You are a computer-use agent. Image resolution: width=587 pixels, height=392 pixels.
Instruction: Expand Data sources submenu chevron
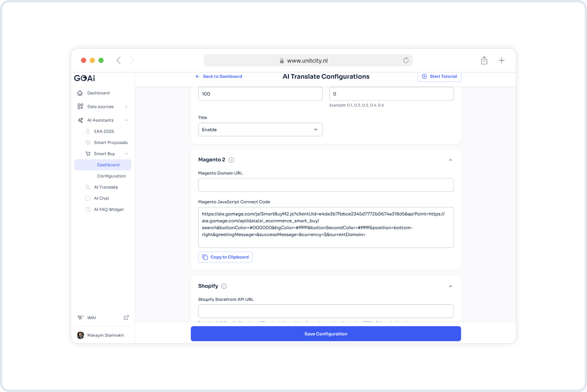[126, 107]
